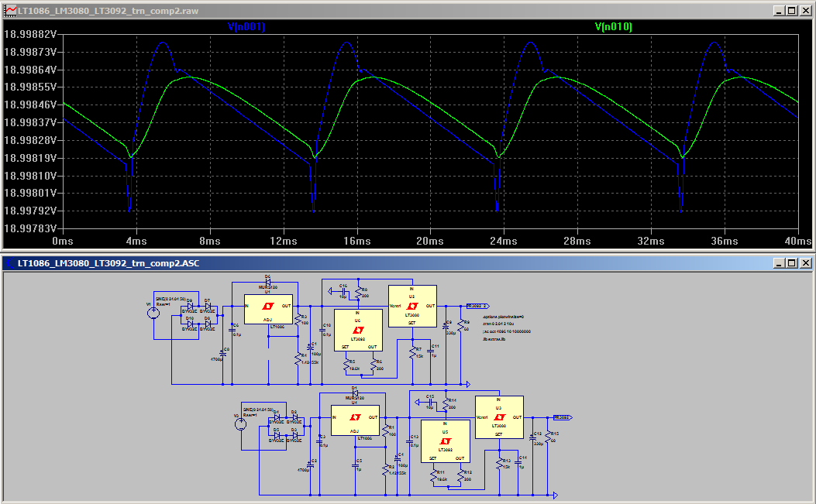Click the .tran simulation directive text

[x=498, y=324]
